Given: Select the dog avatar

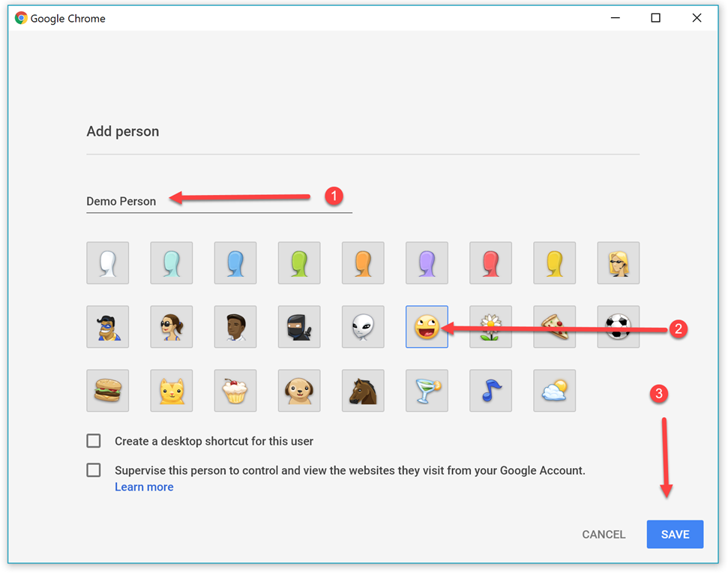Looking at the screenshot, I should (x=299, y=391).
